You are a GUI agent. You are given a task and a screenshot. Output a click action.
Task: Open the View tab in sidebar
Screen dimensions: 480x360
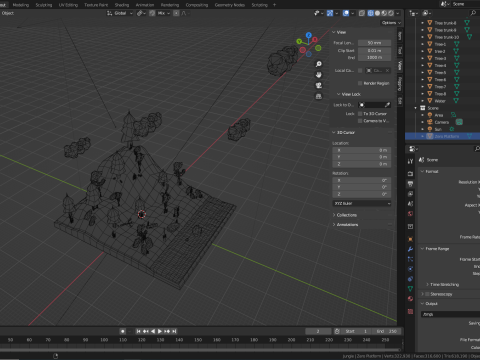tap(400, 65)
